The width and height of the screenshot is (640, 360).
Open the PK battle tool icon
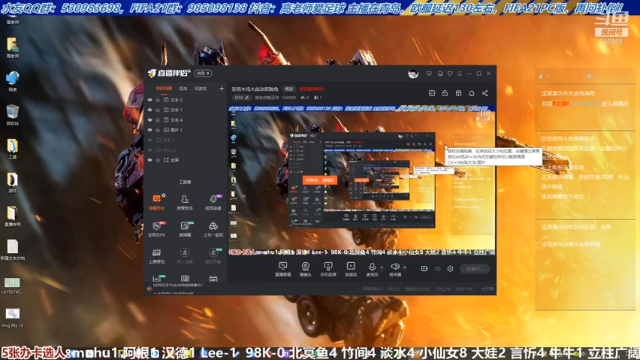157,226
